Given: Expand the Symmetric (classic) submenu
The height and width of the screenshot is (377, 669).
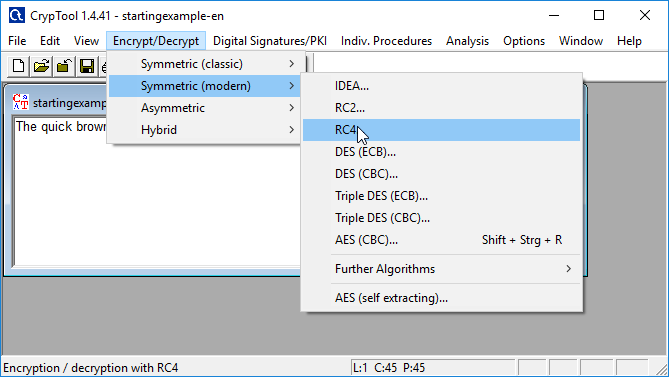Looking at the screenshot, I should (206, 64).
